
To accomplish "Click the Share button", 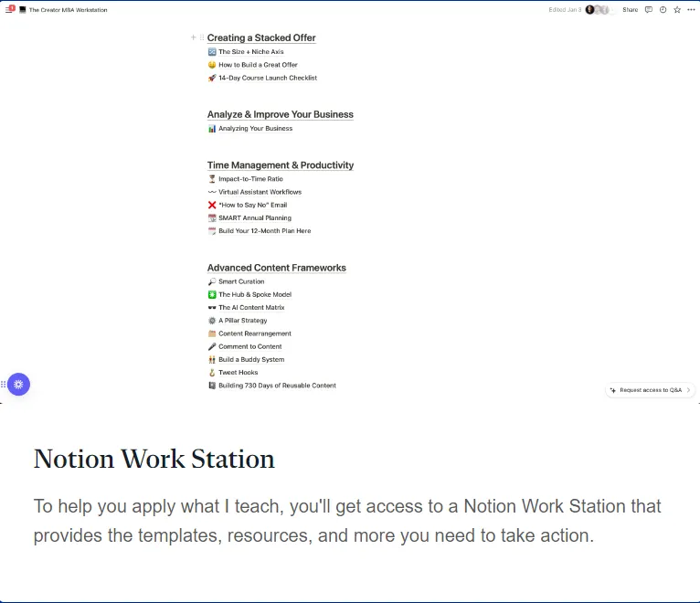I will point(630,10).
